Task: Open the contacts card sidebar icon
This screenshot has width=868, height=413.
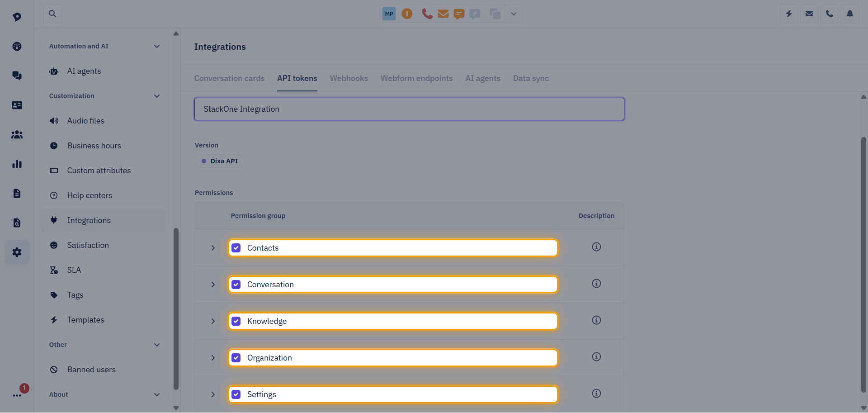Action: [x=17, y=105]
